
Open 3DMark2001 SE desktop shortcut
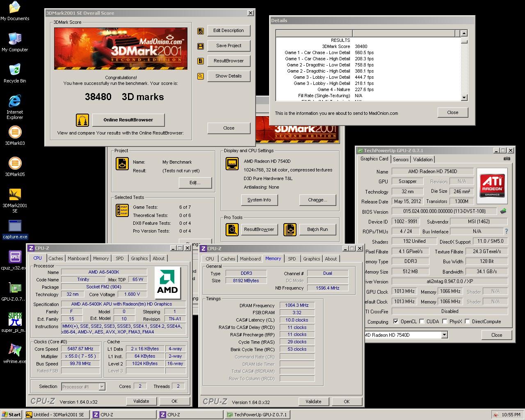(15, 201)
